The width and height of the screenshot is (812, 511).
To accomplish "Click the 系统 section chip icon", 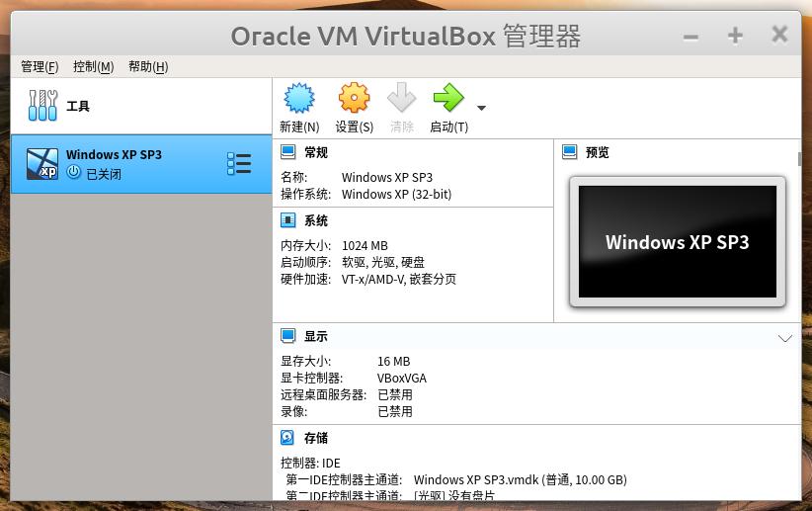I will [287, 220].
